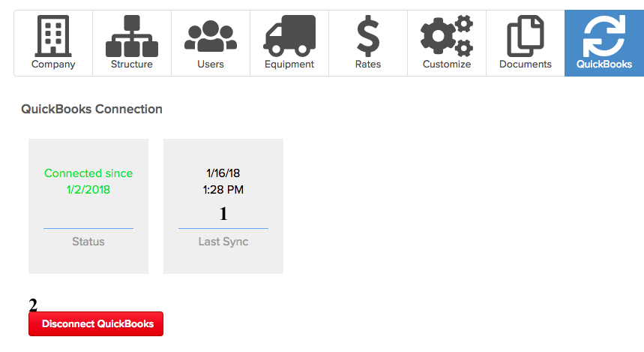
Task: Open the Documents pages icon tab
Action: pos(526,44)
